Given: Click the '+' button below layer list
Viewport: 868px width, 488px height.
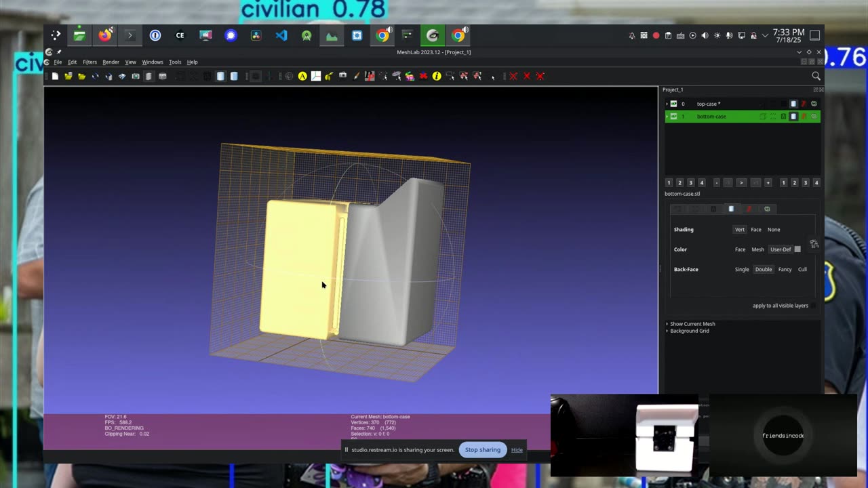Looking at the screenshot, I should tap(768, 183).
